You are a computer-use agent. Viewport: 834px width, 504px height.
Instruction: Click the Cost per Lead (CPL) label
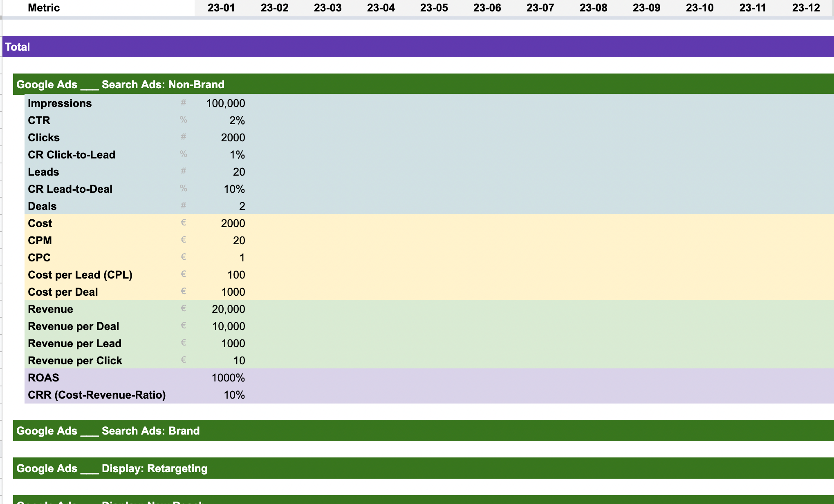point(80,275)
